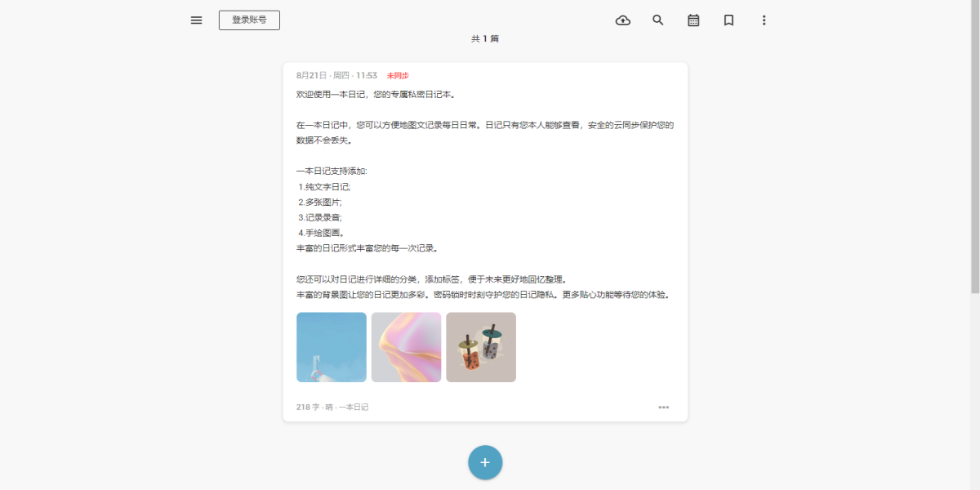Click the 一本日记 category tag in footer

pyautogui.click(x=354, y=407)
